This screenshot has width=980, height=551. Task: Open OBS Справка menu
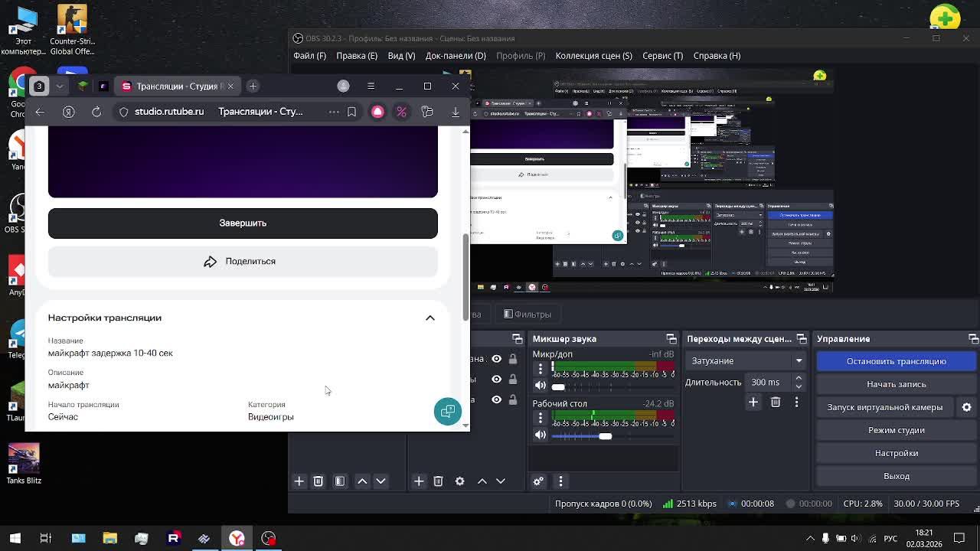(717, 56)
